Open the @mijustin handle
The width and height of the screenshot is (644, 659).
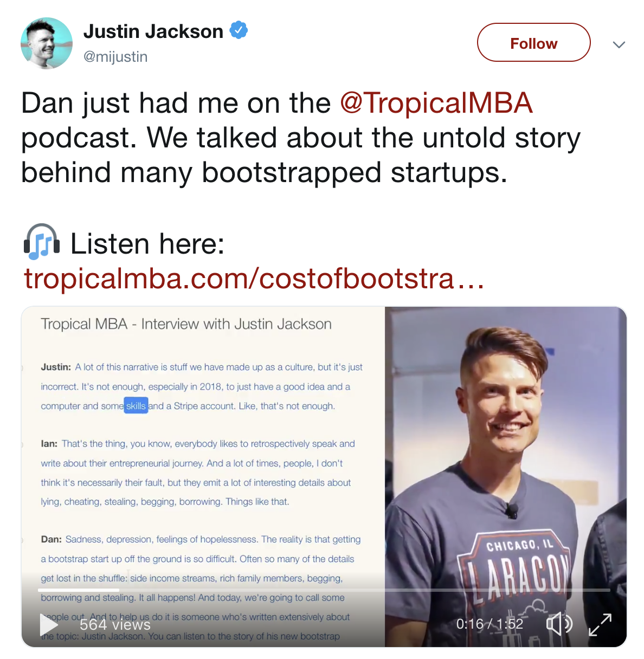(115, 57)
